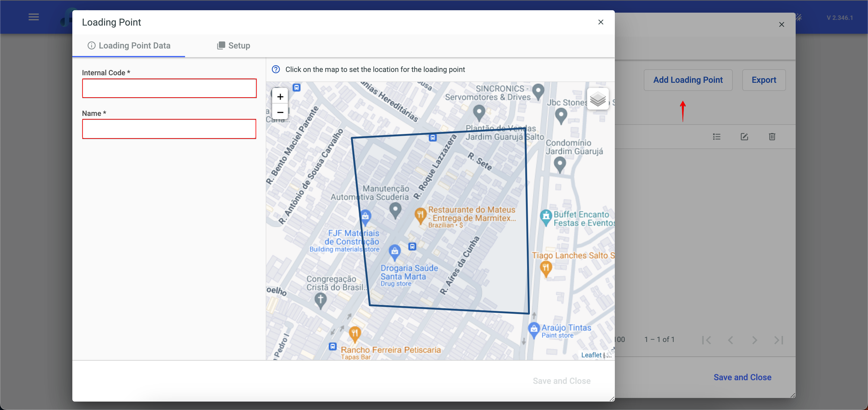
Task: Go to the next page
Action: pos(754,340)
